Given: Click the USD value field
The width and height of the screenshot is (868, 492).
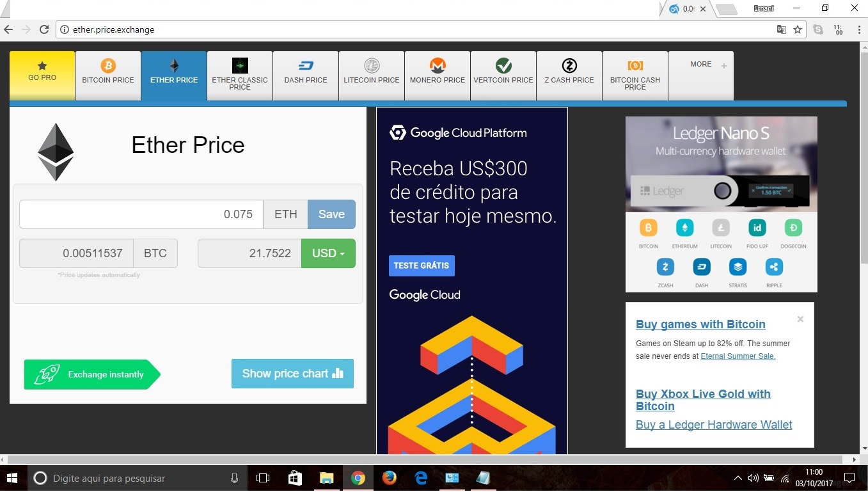Looking at the screenshot, I should click(x=249, y=253).
